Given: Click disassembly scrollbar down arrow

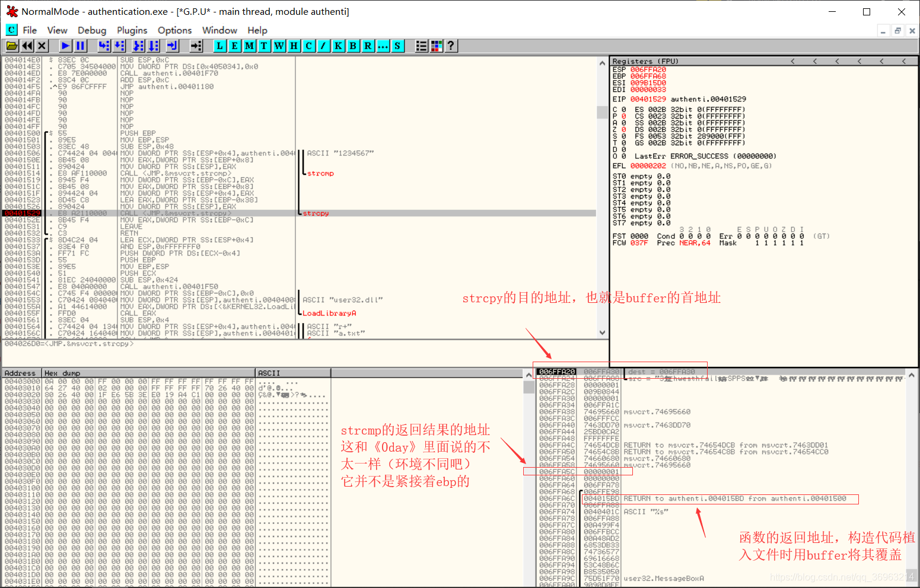Looking at the screenshot, I should 602,333.
